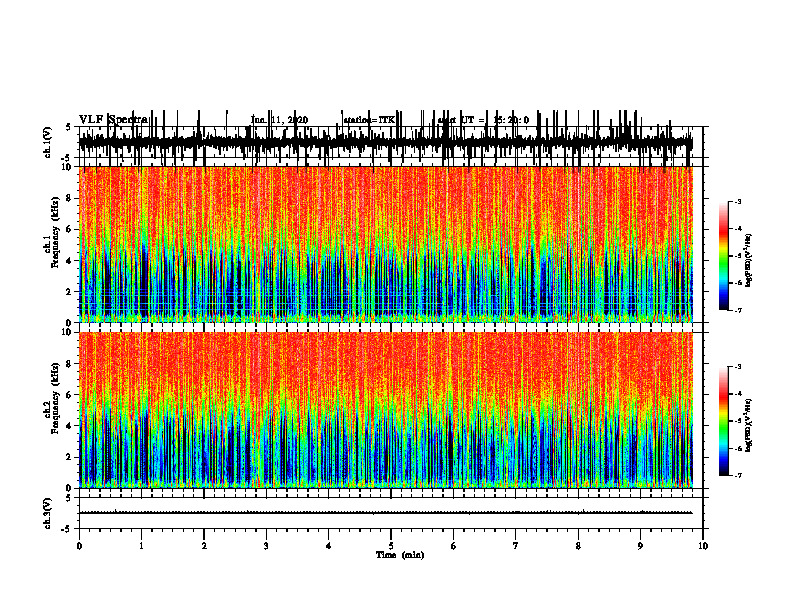Click the ch.1 voltage waveform trace
This screenshot has width=792, height=612.
click(386, 142)
